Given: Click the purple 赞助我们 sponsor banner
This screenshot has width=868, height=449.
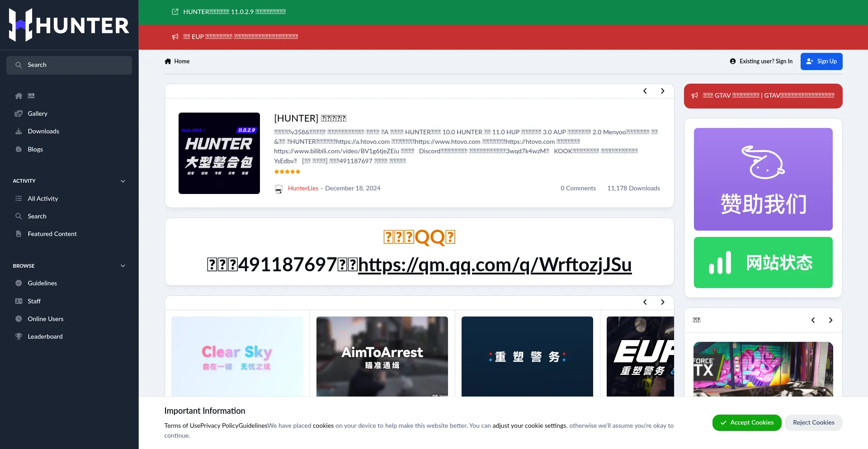Looking at the screenshot, I should (763, 180).
